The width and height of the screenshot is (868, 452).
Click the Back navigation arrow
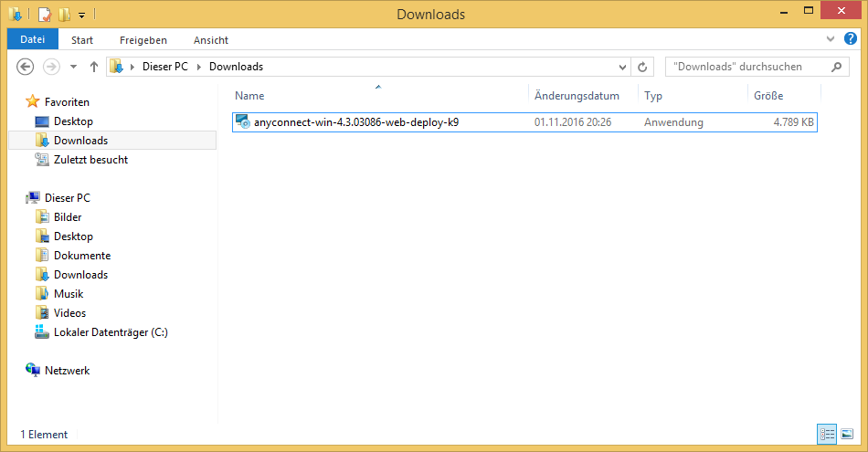(25, 67)
